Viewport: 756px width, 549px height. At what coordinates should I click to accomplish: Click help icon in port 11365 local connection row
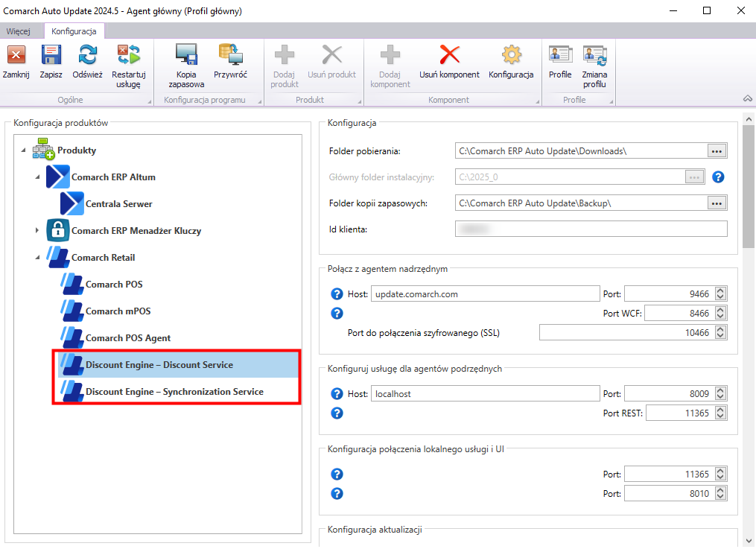(x=337, y=475)
